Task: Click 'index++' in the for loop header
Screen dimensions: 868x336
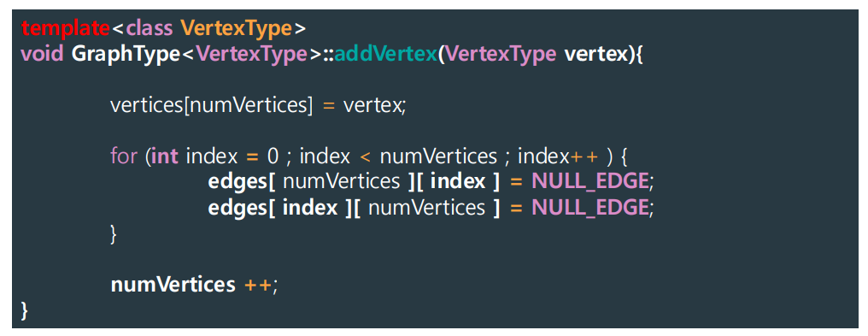Action: click(558, 156)
